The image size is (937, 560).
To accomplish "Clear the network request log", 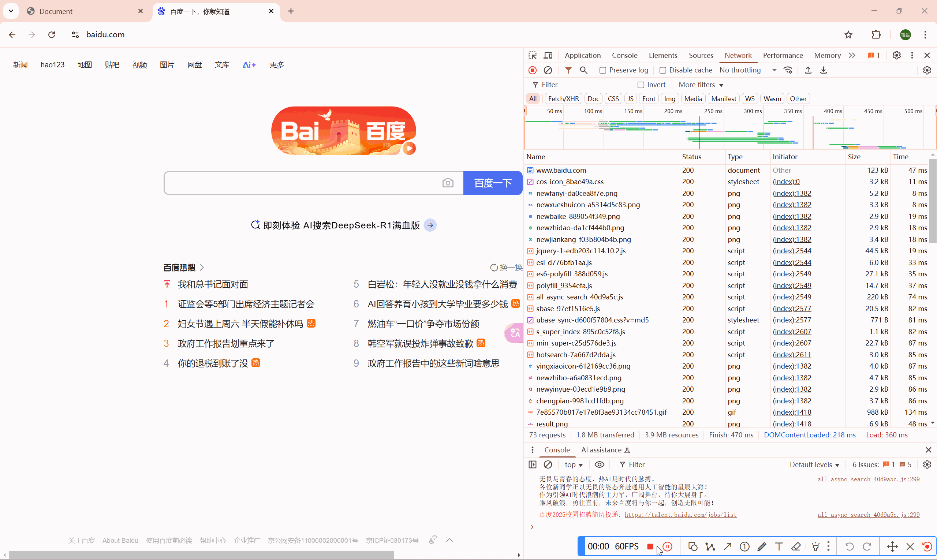I will click(x=548, y=70).
